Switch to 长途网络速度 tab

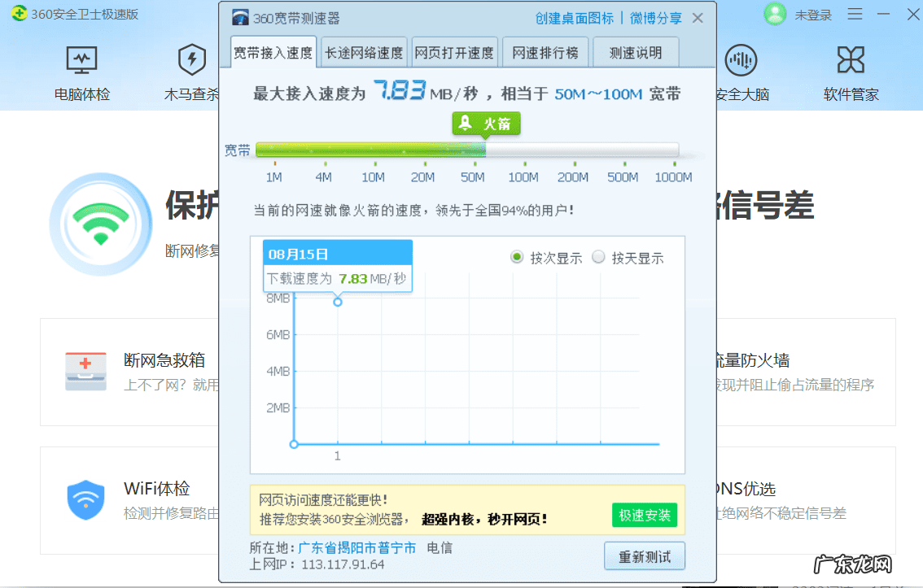click(363, 51)
